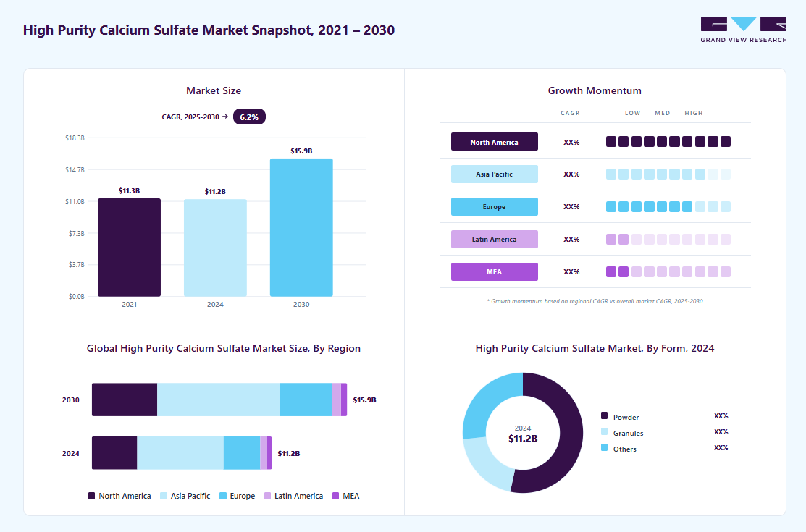Click Asia Pacific legend swatch under region chart
Viewport: 806px width, 532px height.
(164, 496)
